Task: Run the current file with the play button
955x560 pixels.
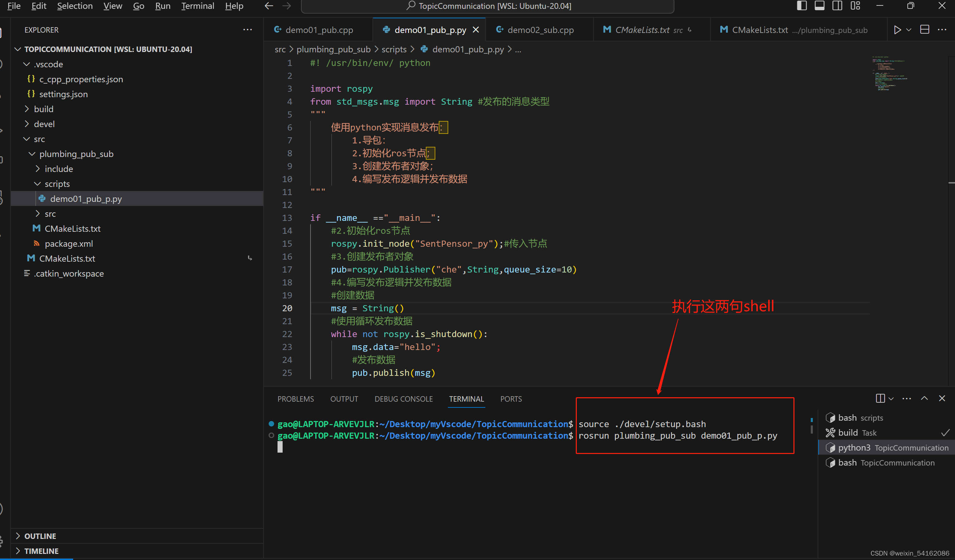Action: tap(898, 30)
